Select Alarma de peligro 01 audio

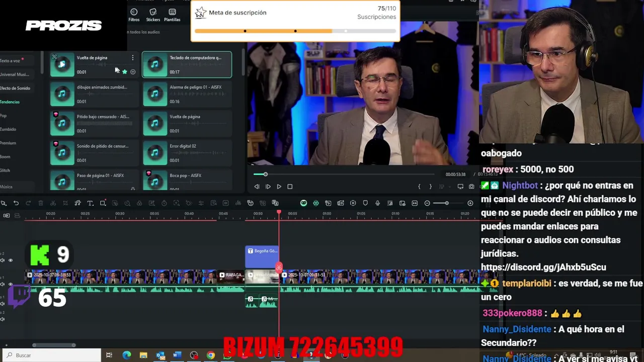(x=187, y=94)
